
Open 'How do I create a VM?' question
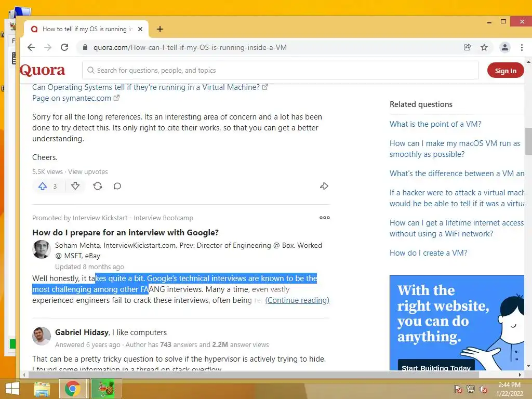pos(428,253)
